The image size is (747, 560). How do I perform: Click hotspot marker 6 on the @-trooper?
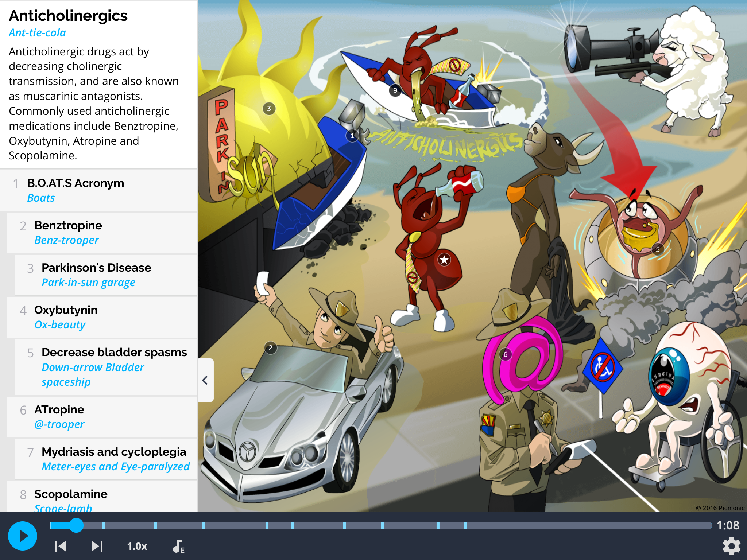point(505,354)
